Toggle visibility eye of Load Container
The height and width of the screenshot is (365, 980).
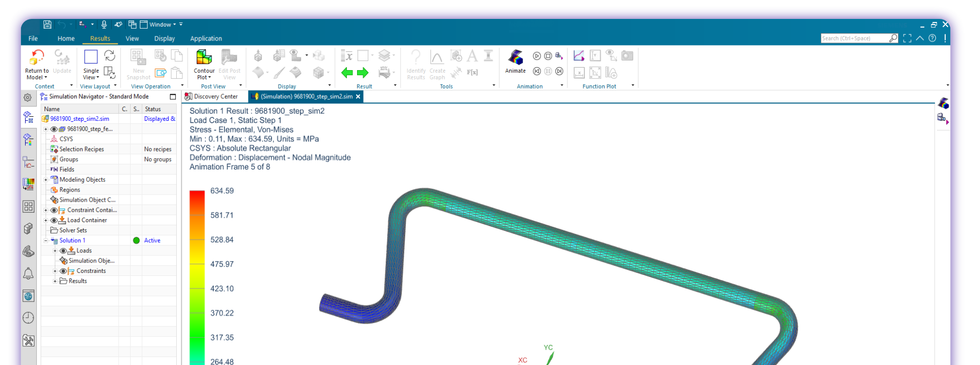pyautogui.click(x=54, y=220)
